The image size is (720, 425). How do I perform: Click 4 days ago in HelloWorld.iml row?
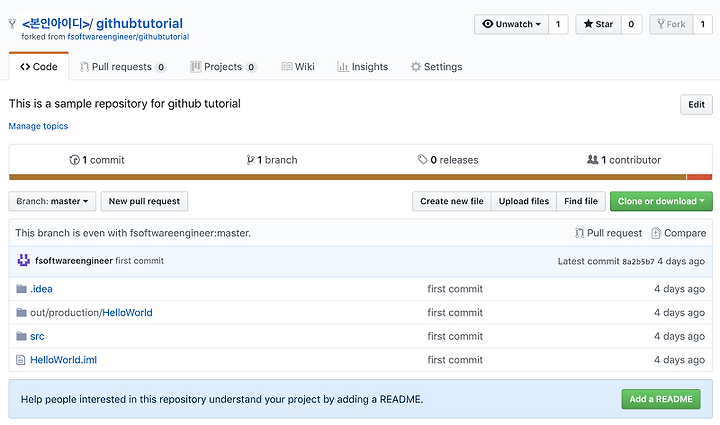coord(679,360)
